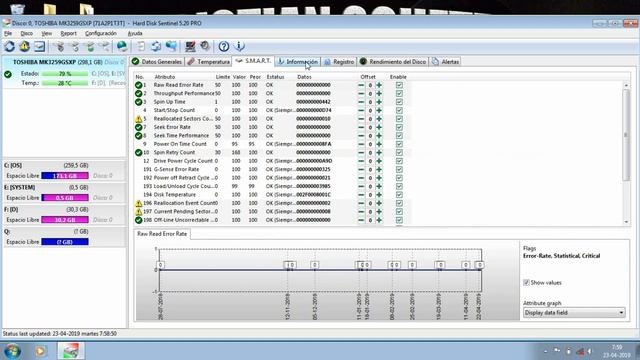
Task: Click the green health check icon beside Estado
Action: point(8,74)
